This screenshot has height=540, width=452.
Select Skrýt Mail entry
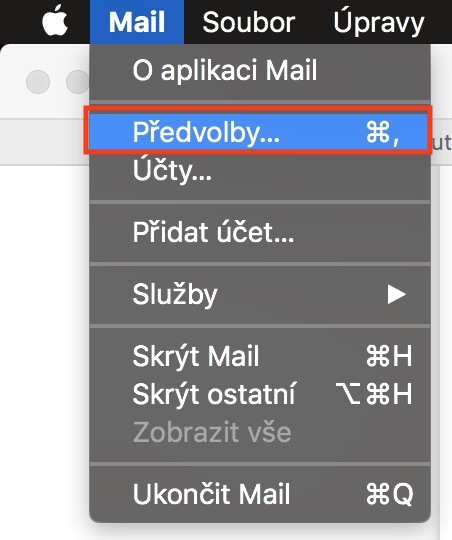pyautogui.click(x=260, y=356)
